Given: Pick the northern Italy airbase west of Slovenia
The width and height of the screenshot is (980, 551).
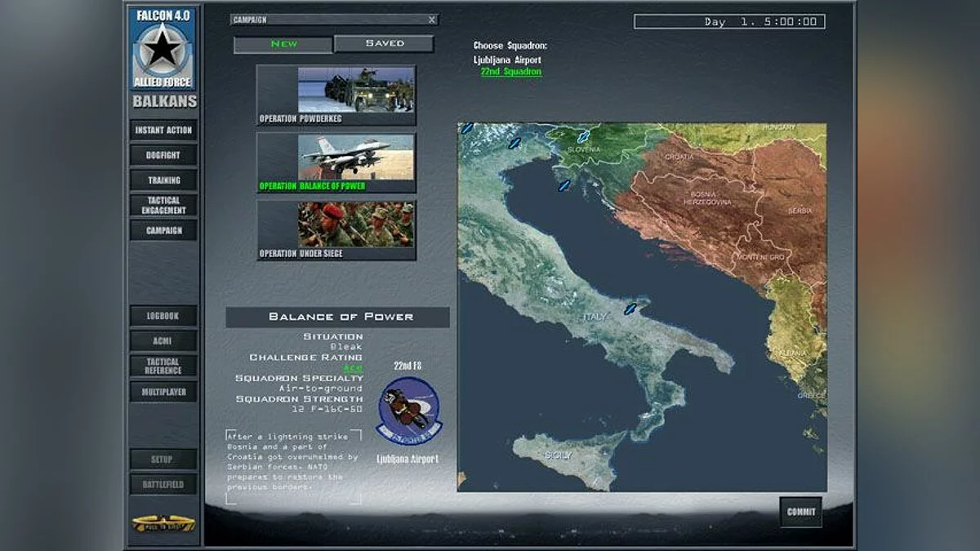Looking at the screenshot, I should point(514,143).
